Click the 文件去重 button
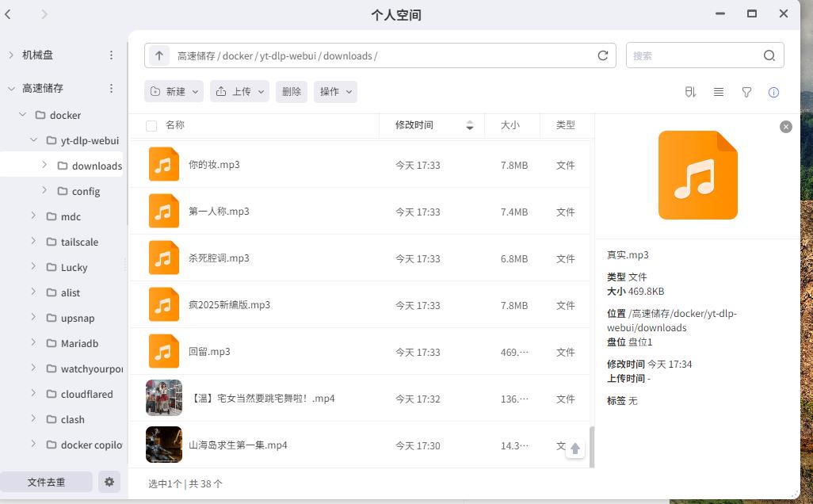The height and width of the screenshot is (504, 813). 46,482
